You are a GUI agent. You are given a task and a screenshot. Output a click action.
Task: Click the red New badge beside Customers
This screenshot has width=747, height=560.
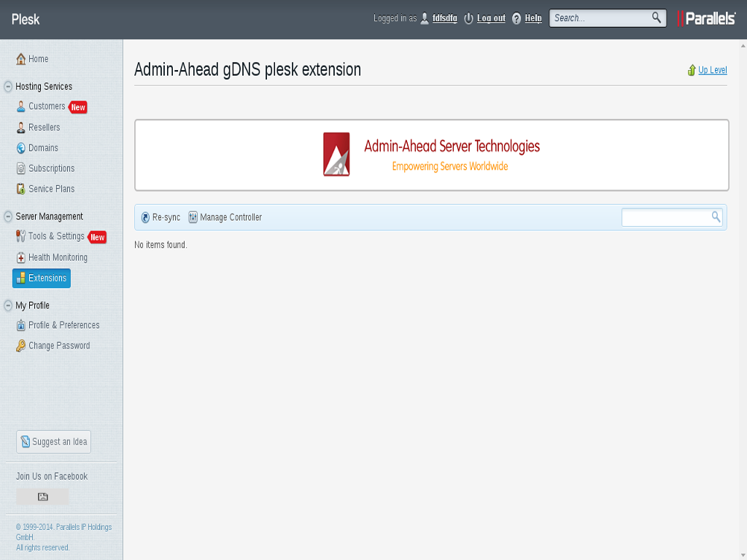point(77,107)
